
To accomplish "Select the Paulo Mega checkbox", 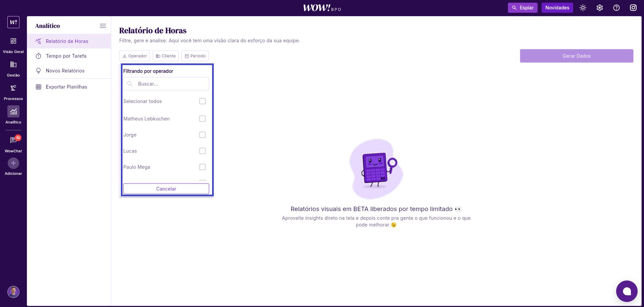I will click(202, 167).
